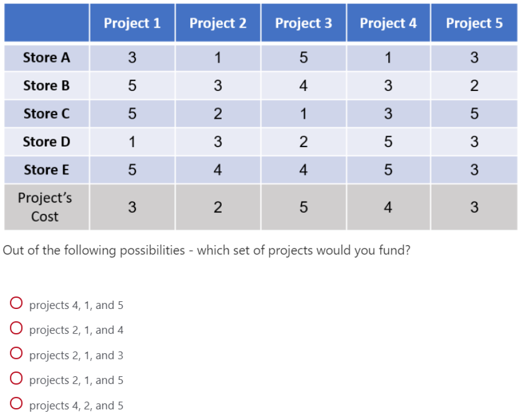Click the Project 2 column header
The width and height of the screenshot is (523, 420).
click(x=218, y=23)
